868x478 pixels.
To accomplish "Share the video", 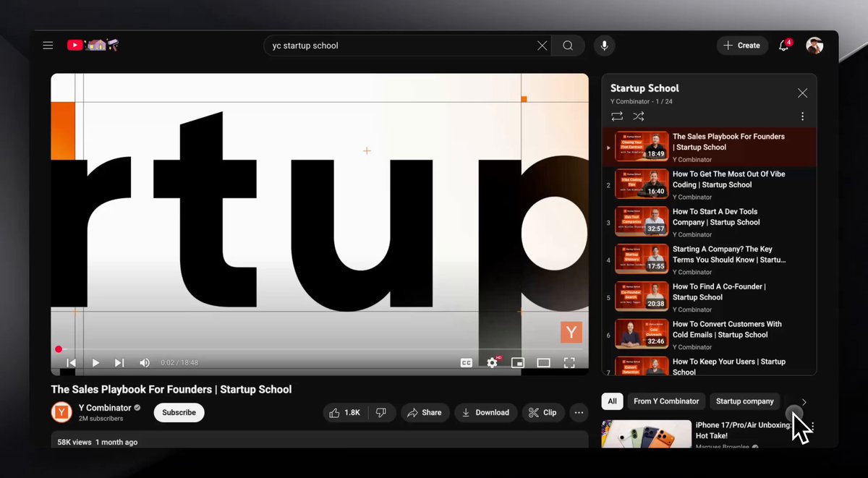I will pos(425,412).
